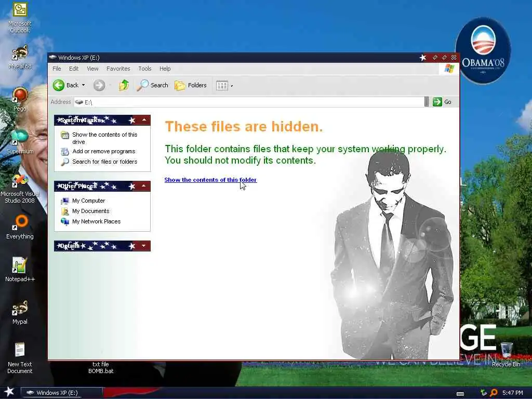Open the address bar dropdown
This screenshot has height=399, width=532.
point(427,102)
